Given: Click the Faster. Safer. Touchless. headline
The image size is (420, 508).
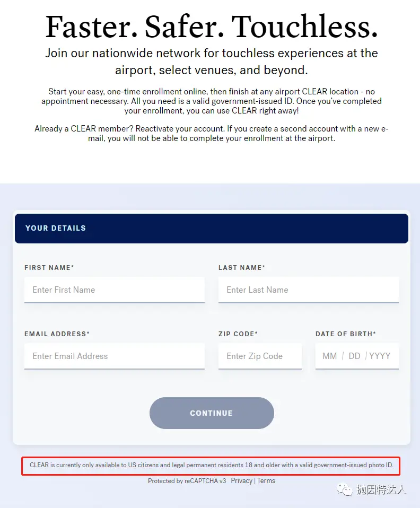Looking at the screenshot, I should [x=212, y=27].
